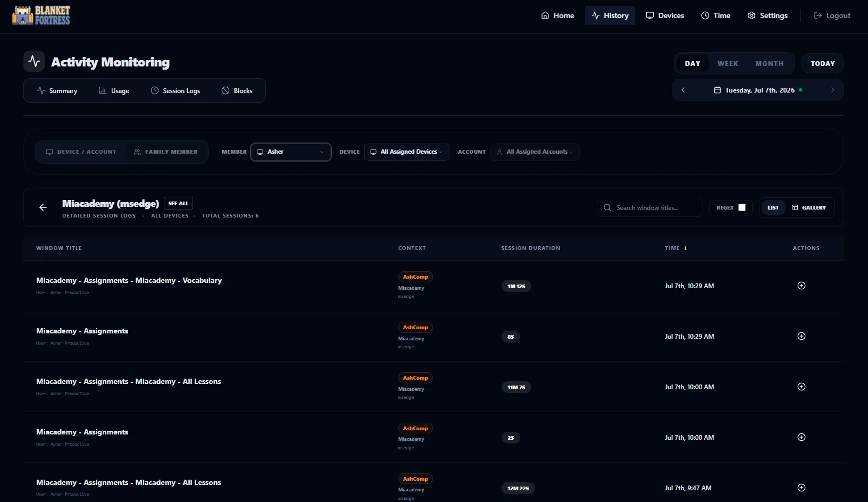Click the "12M 22S" duration pill
The image size is (868, 502).
tap(518, 488)
